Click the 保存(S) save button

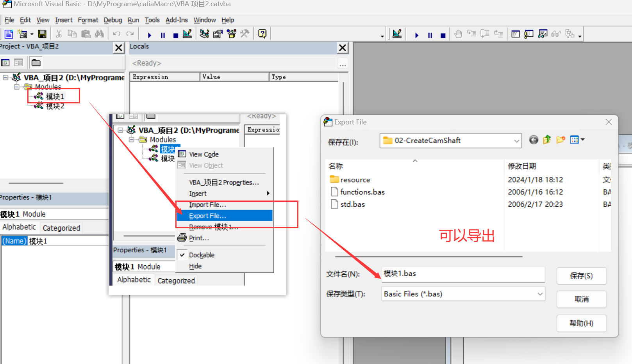pyautogui.click(x=581, y=276)
